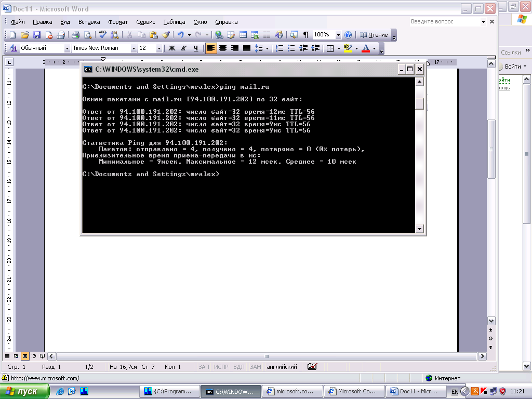Open the font size 12 dropdown
The width and height of the screenshot is (532, 399).
pyautogui.click(x=159, y=48)
